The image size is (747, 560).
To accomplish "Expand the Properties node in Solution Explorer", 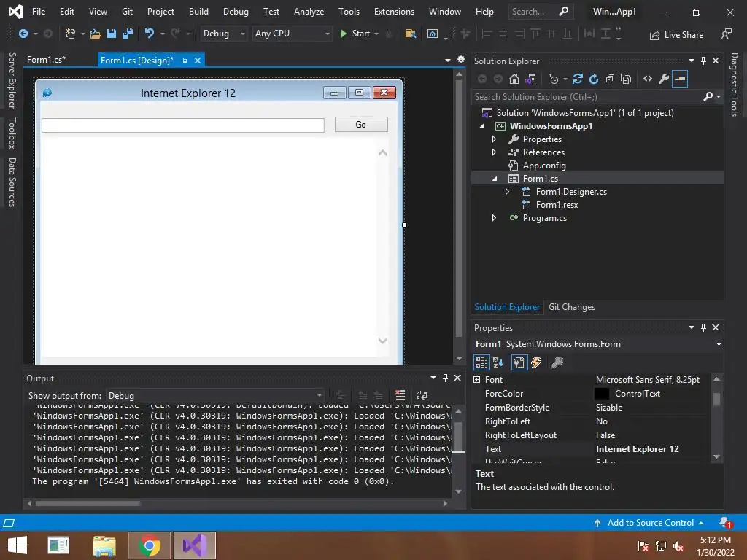I will point(494,139).
